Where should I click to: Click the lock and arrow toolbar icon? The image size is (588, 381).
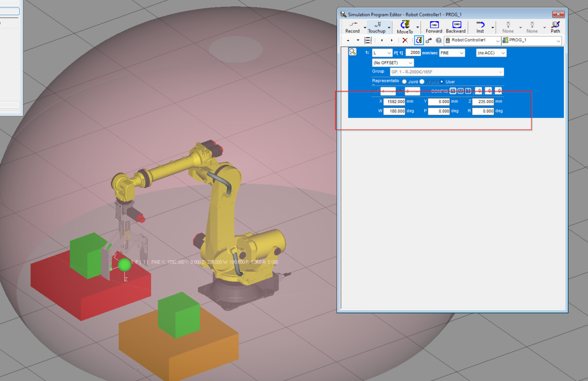[x=429, y=40]
